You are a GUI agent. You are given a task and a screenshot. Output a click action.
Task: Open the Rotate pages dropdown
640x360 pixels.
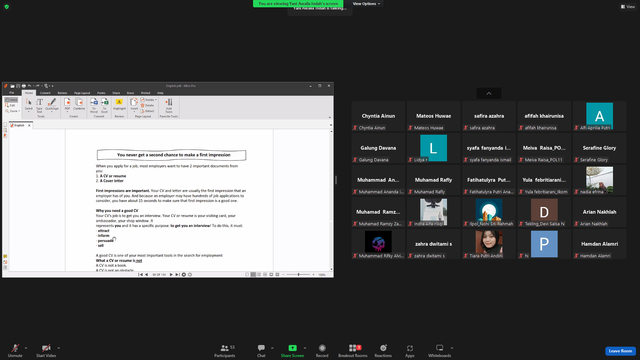pos(149,100)
